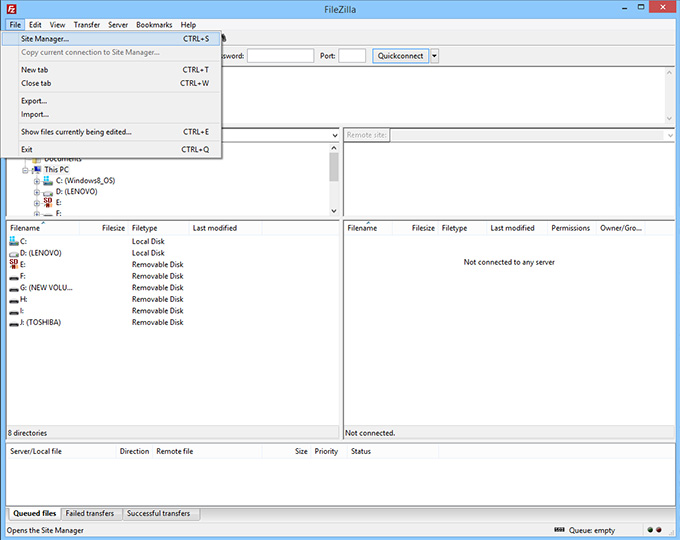Click the message log scroll-down arrow
Image resolution: width=680 pixels, height=540 pixels.
[x=669, y=118]
